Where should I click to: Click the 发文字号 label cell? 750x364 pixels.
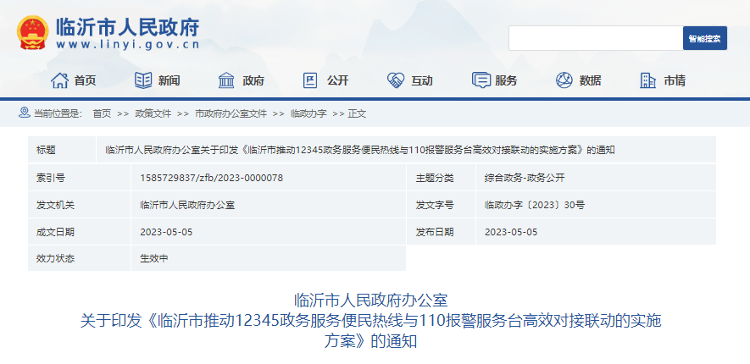[441, 205]
